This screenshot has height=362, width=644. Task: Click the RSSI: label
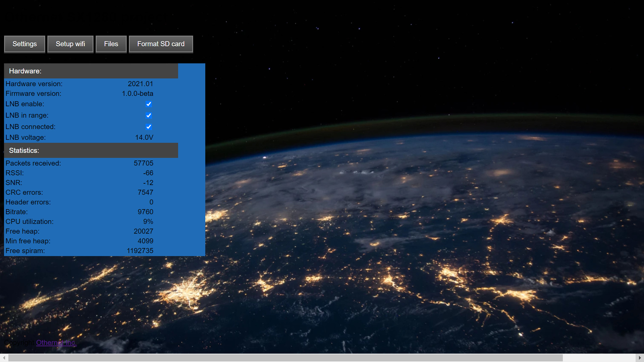coord(15,173)
